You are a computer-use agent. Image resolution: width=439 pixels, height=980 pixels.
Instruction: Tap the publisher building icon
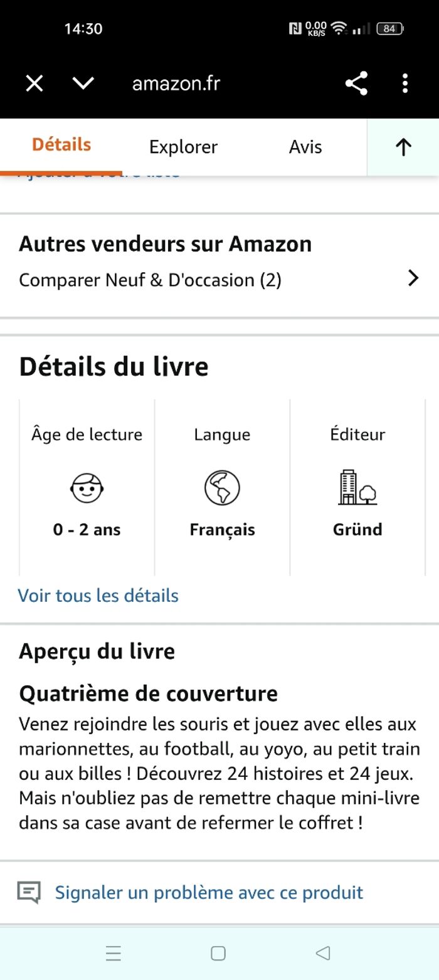click(x=357, y=487)
